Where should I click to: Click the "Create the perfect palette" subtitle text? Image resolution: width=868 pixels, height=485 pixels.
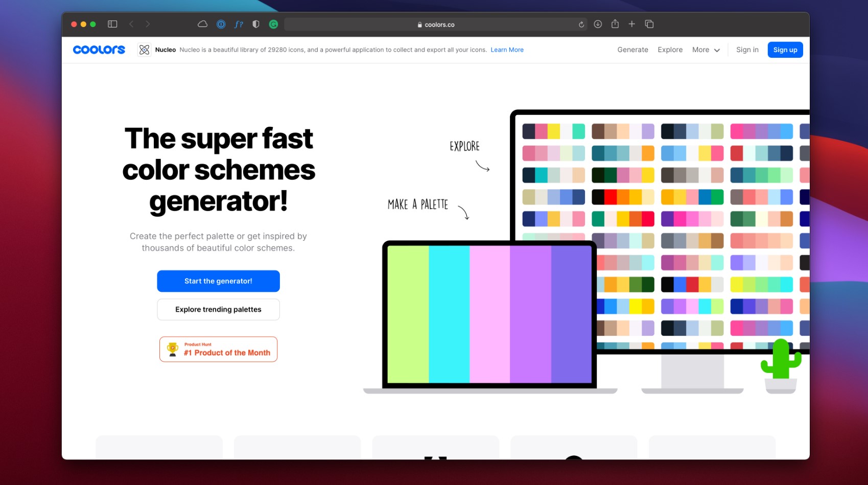click(x=218, y=242)
